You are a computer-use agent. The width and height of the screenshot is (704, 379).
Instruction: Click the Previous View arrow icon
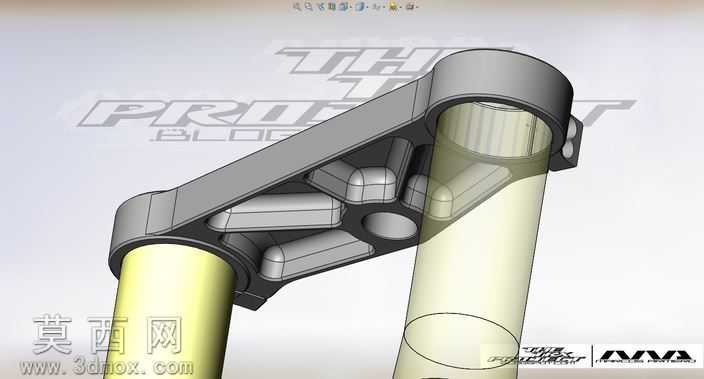pyautogui.click(x=321, y=6)
